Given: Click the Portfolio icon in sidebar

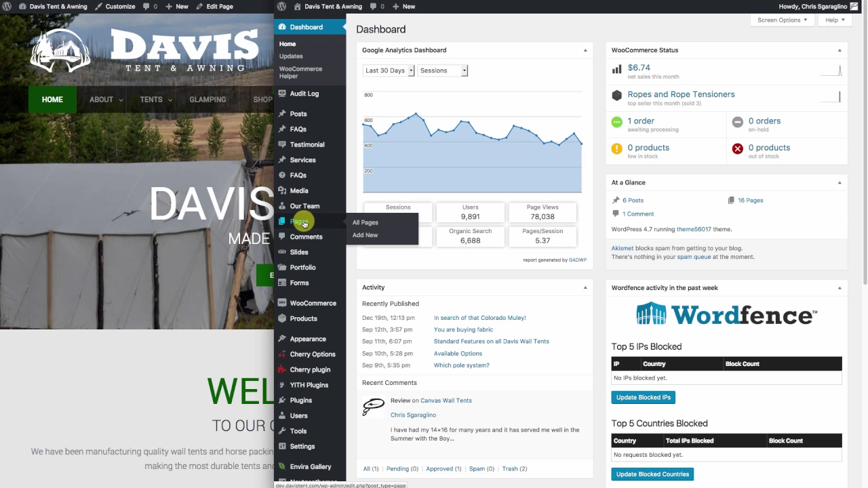Looking at the screenshot, I should click(282, 267).
